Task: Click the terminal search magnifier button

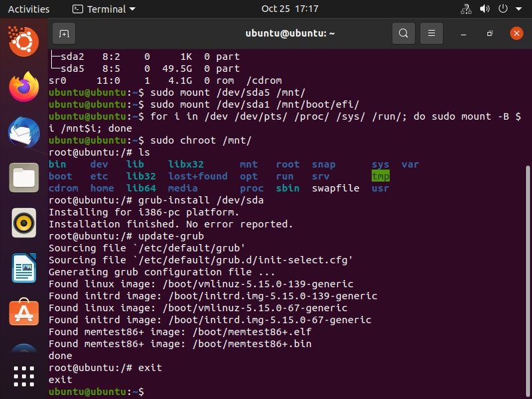Action: click(x=403, y=33)
